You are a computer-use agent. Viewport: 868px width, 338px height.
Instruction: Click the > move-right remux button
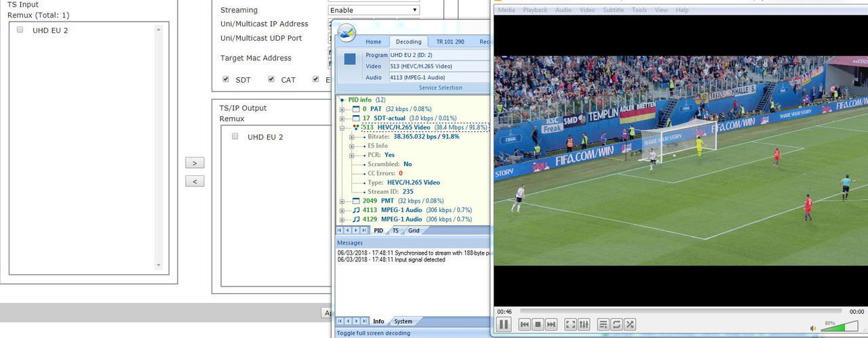click(195, 163)
